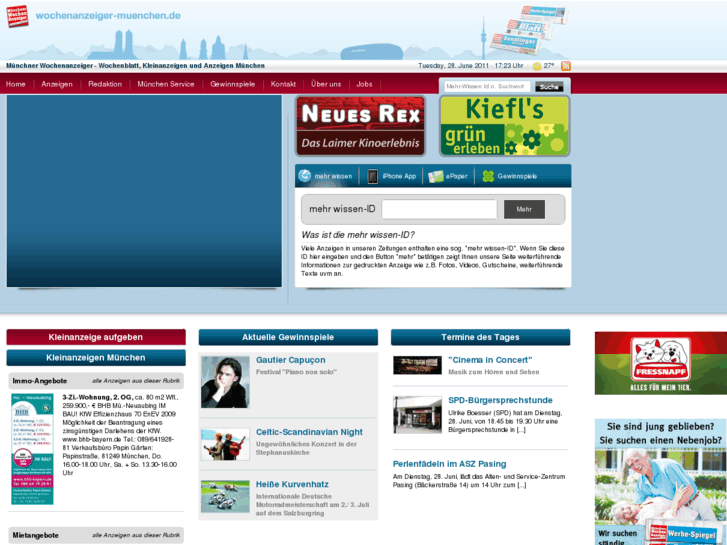Open the Neues Rex cinema banner
Viewport: 727px width, 545px height.
[x=360, y=126]
